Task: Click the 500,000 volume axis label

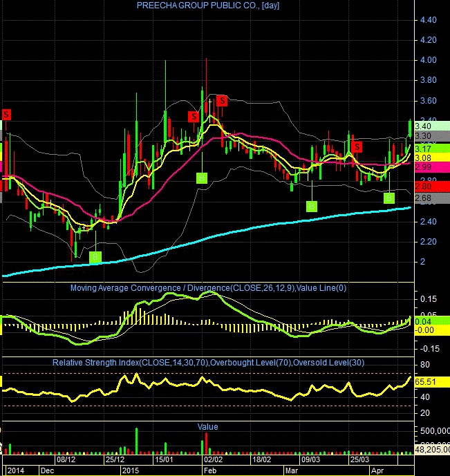Action: click(x=435, y=431)
